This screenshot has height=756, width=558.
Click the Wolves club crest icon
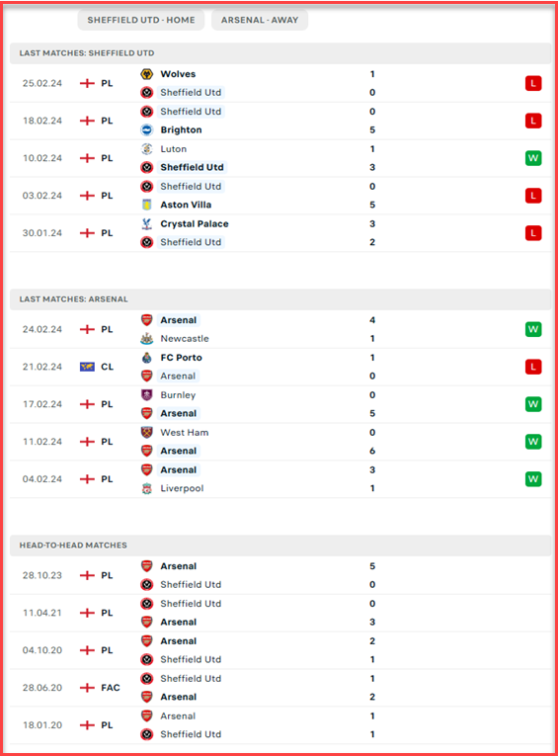click(147, 74)
